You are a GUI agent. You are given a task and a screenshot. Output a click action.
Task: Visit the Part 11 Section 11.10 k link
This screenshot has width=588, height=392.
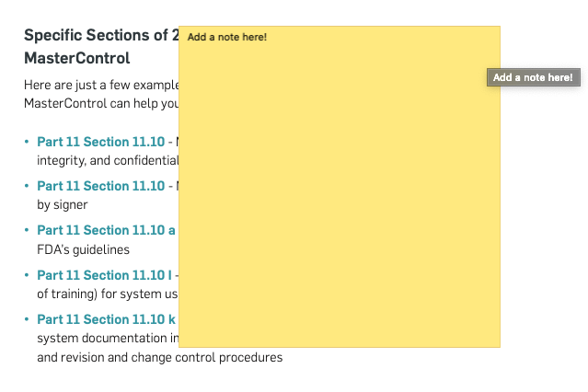(106, 319)
